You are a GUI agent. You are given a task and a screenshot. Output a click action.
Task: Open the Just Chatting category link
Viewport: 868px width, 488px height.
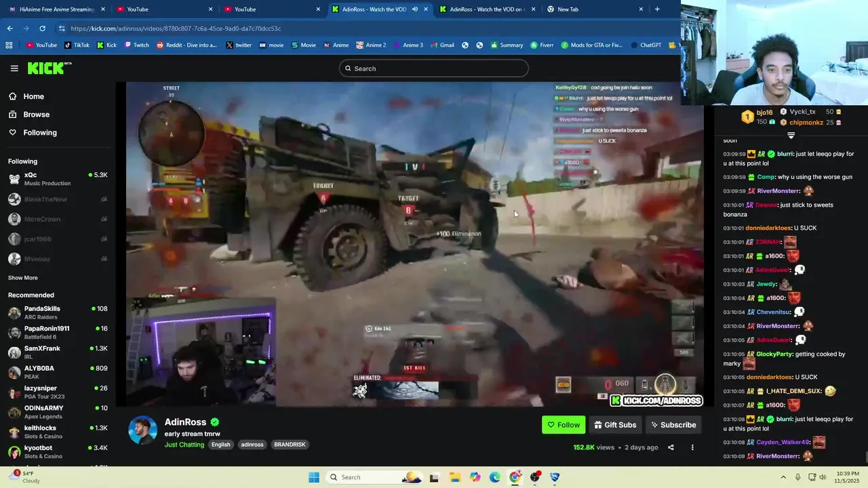[184, 445]
